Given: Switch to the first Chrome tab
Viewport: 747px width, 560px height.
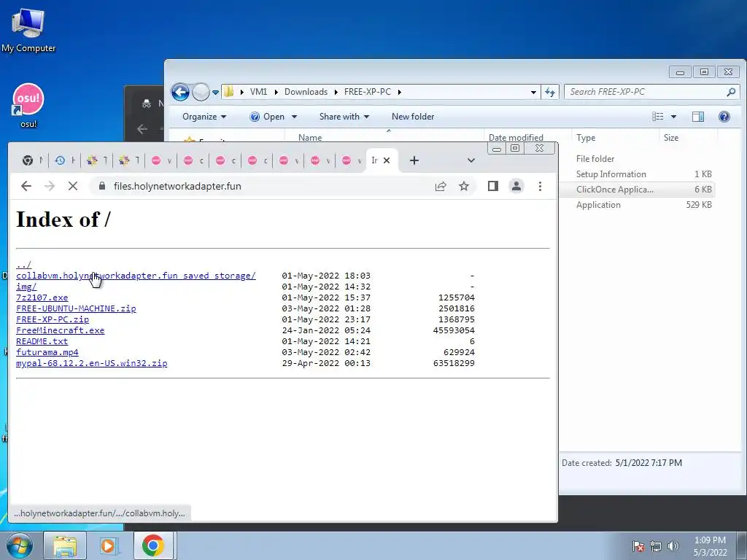Looking at the screenshot, I should 31,160.
